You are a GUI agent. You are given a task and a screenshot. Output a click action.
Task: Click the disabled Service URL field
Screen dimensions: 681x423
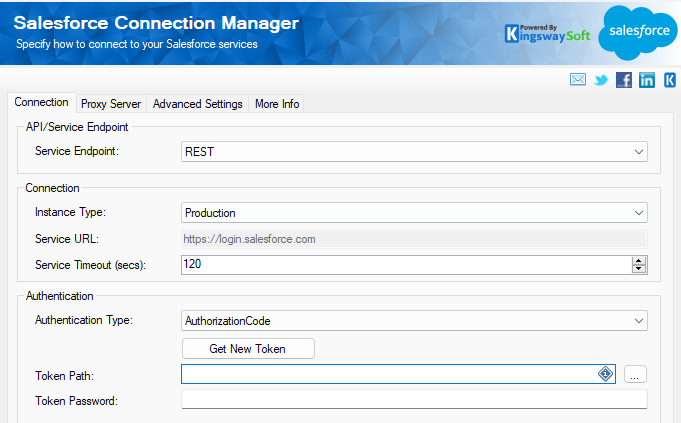414,239
